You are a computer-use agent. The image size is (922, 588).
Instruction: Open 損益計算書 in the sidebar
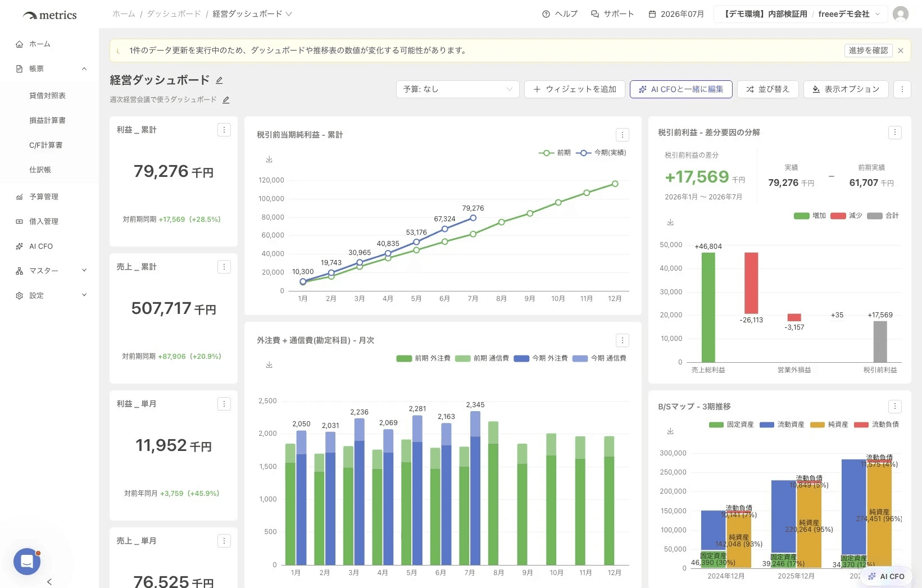(47, 120)
